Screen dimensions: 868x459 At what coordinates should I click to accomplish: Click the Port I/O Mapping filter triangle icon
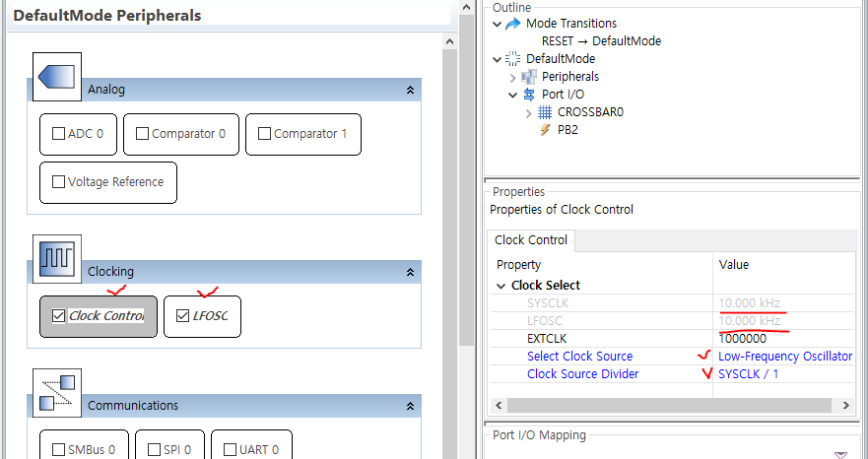click(840, 455)
